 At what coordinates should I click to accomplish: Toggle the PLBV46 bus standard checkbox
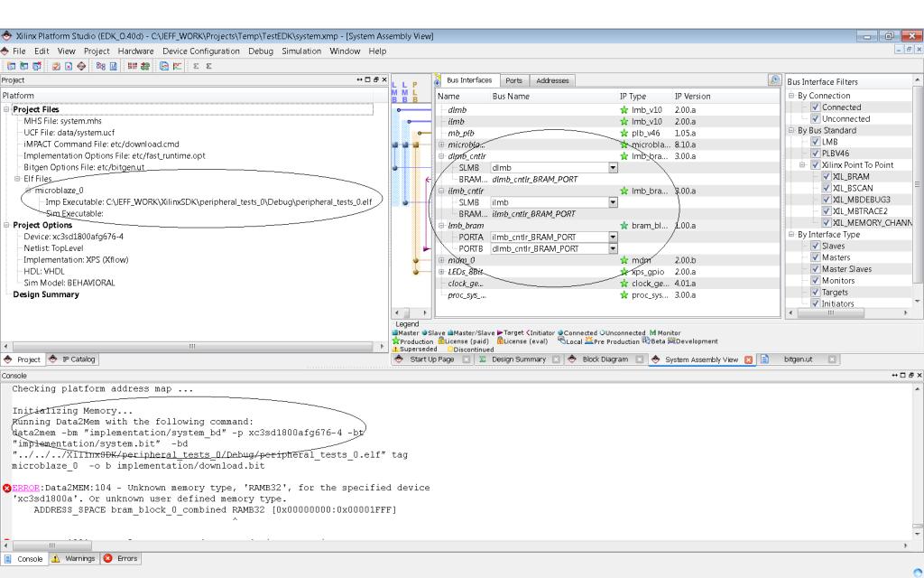(x=816, y=154)
